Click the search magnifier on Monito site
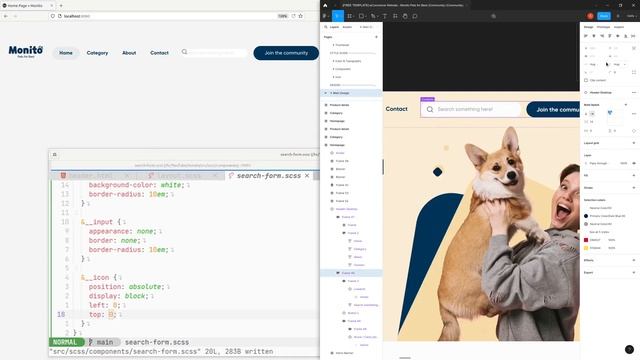Screen dimensions: 640x360 coord(184,52)
